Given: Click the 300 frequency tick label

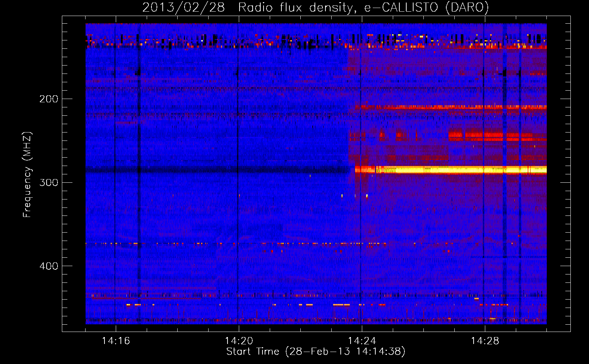Looking at the screenshot, I should coord(49,182).
